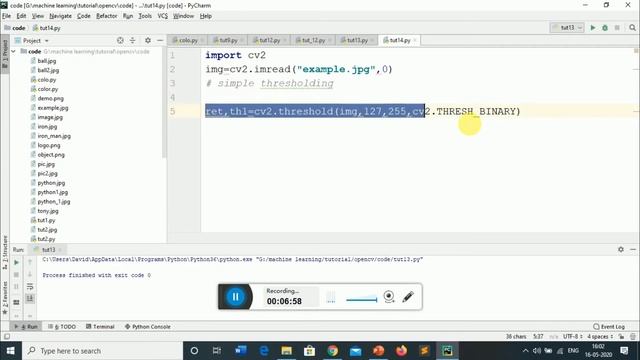Image resolution: width=640 pixels, height=360 pixels.
Task: Click the recorder pencil annotation icon
Action: [408, 297]
